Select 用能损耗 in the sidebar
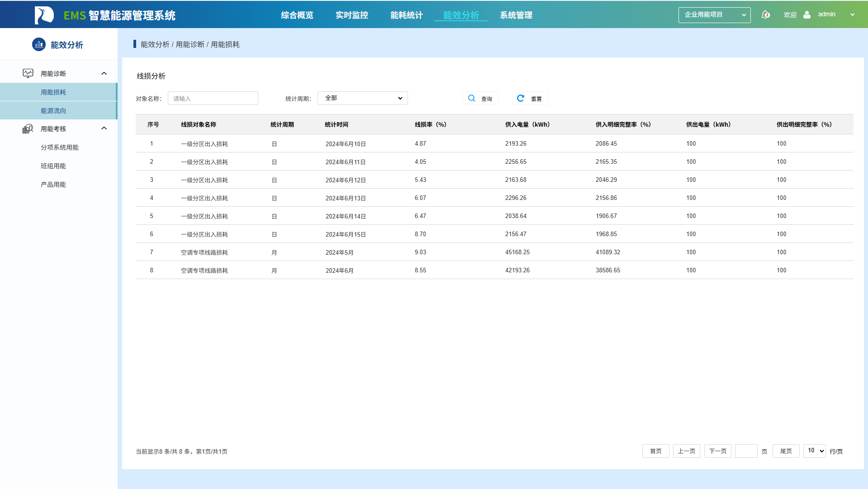The image size is (868, 489). (x=58, y=92)
